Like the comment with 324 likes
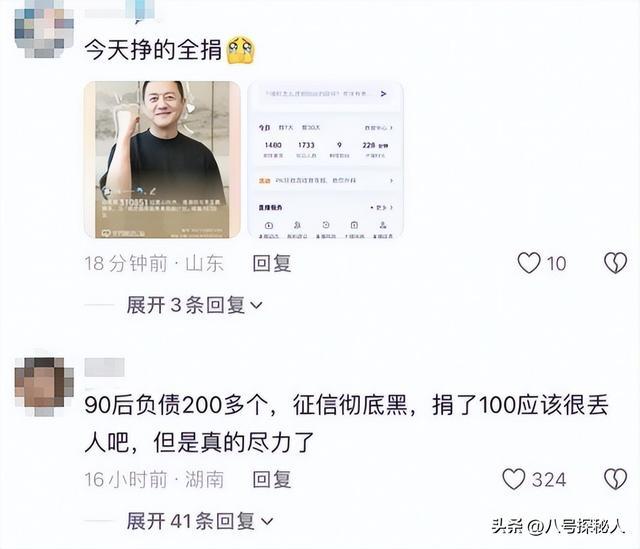This screenshot has height=549, width=640. coord(513,479)
